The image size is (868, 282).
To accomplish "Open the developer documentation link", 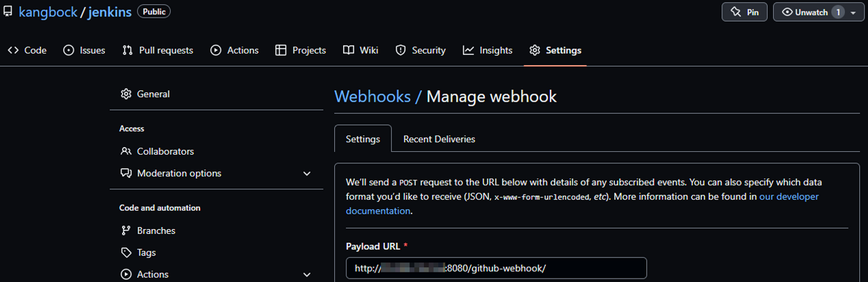I will (x=789, y=197).
